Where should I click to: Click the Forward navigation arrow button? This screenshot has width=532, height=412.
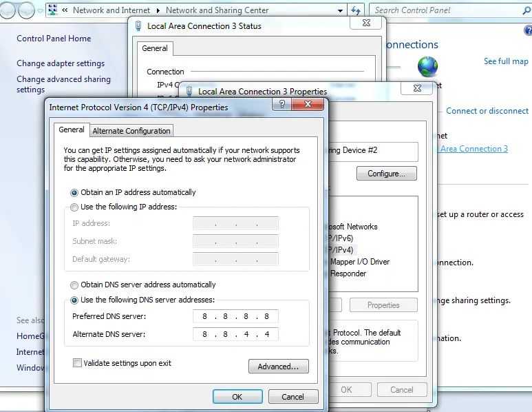27,10
